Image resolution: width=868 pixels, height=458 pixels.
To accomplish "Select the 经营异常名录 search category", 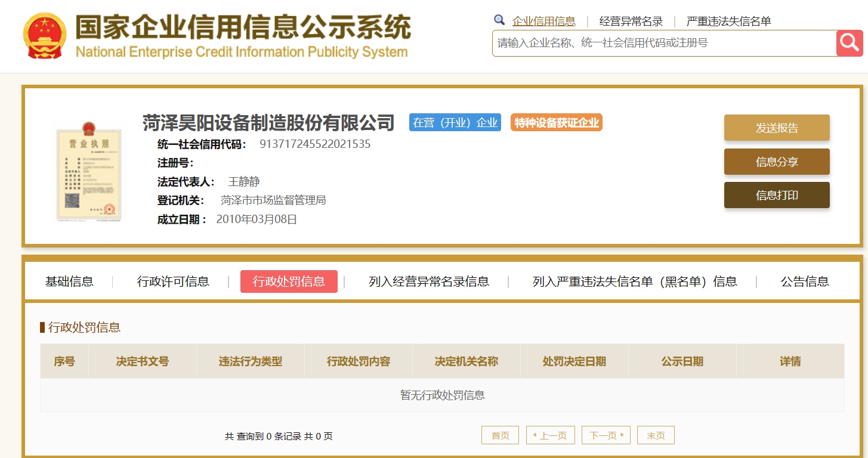I will pos(631,21).
